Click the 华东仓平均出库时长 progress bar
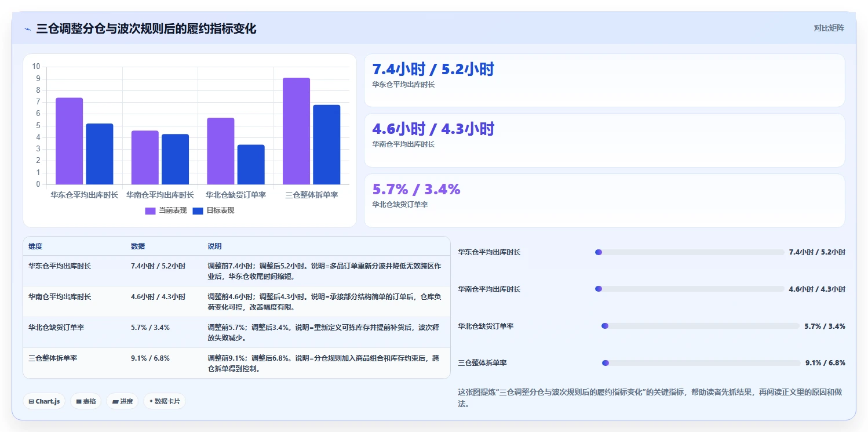This screenshot has width=868, height=432. (690, 252)
